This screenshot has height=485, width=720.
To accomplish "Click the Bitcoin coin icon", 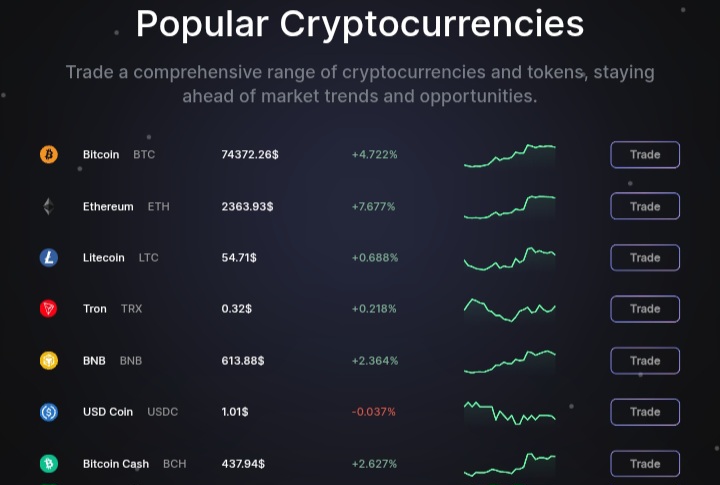I will tap(48, 155).
